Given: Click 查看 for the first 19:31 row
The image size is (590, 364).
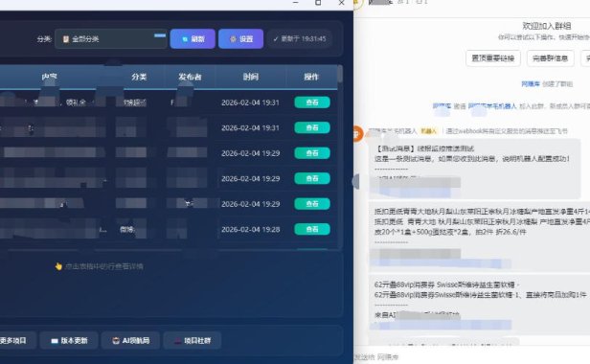Looking at the screenshot, I should (x=312, y=102).
